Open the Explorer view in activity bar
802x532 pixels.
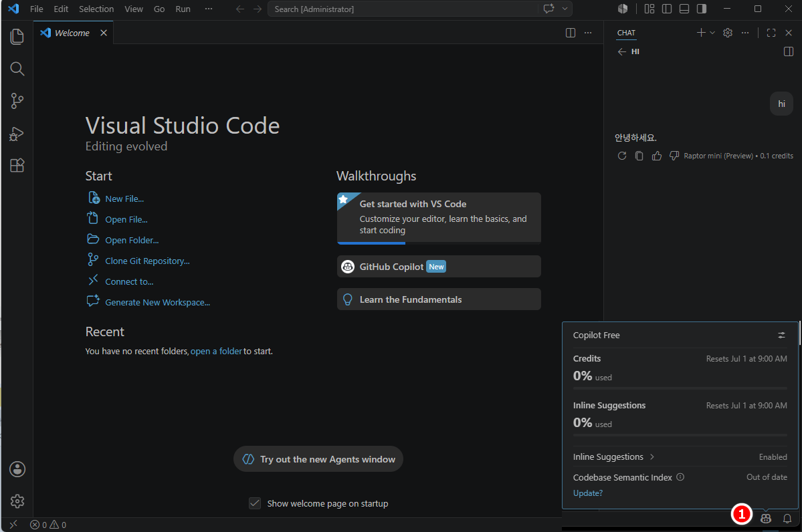point(17,36)
